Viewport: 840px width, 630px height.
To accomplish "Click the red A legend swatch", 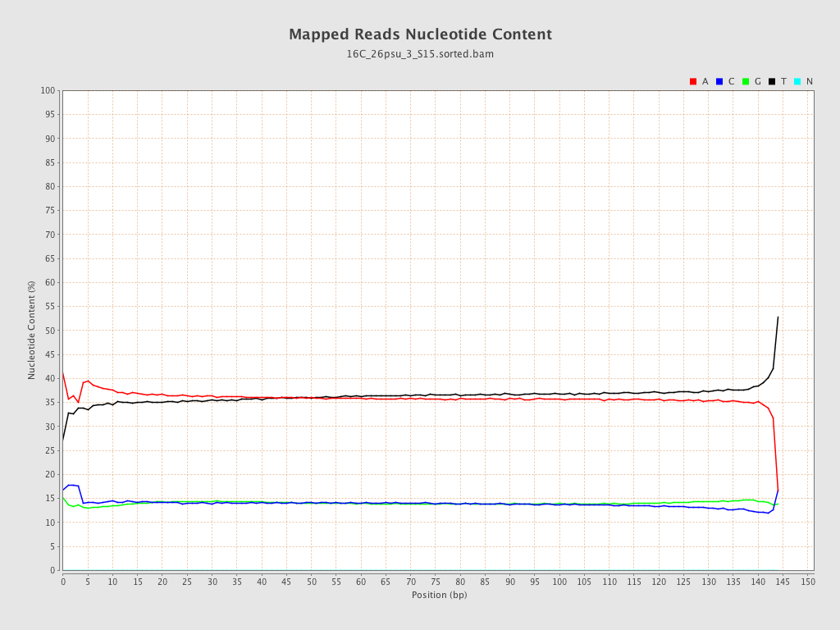I will tap(692, 81).
